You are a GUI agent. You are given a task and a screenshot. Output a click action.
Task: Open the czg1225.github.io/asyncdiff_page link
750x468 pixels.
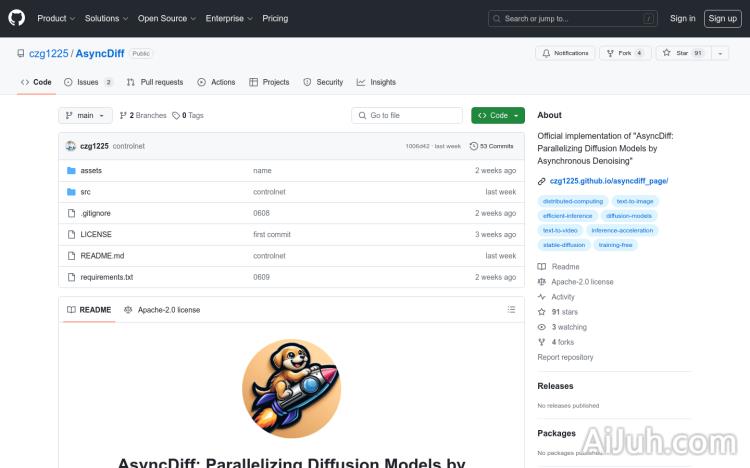(608, 181)
